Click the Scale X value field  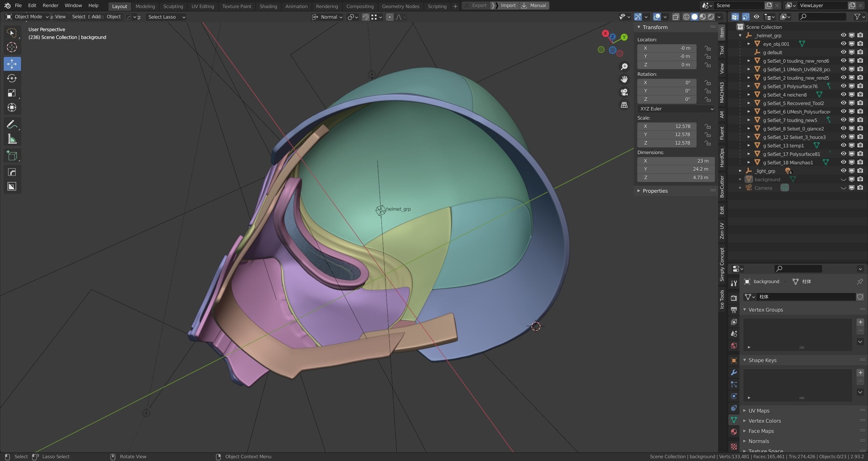tap(666, 126)
